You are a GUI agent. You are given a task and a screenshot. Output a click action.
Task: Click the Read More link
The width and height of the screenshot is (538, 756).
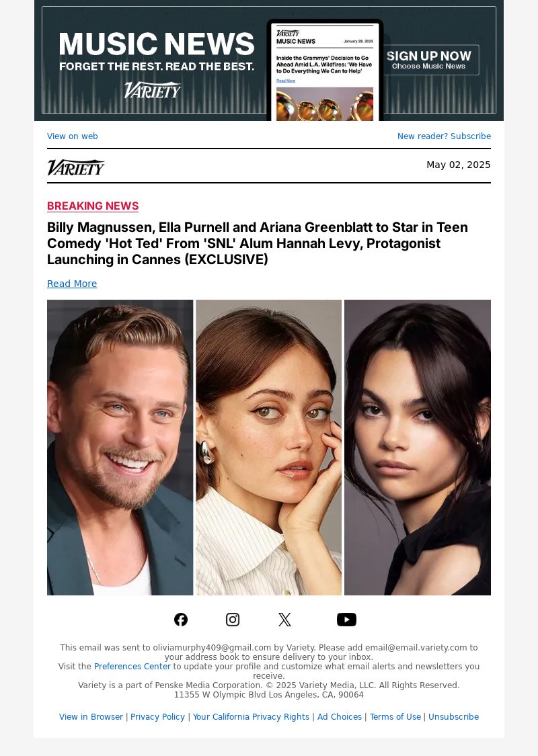72,284
